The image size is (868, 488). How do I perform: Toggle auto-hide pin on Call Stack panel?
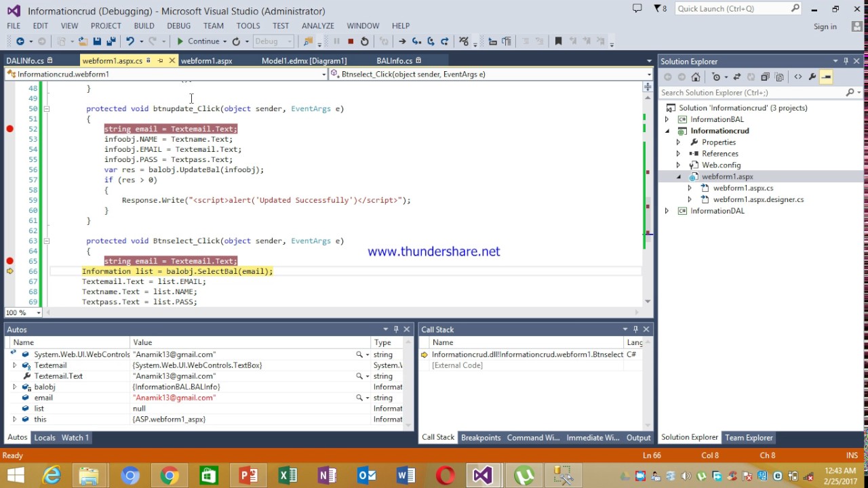[x=635, y=329]
